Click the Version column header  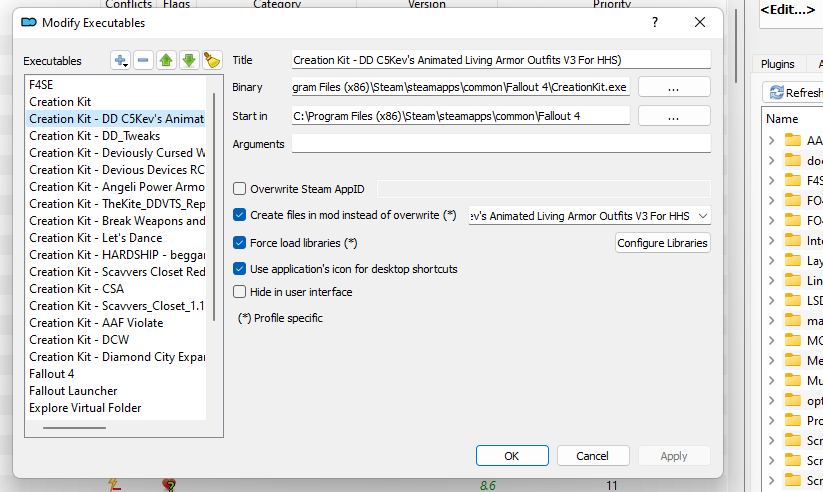(x=427, y=4)
